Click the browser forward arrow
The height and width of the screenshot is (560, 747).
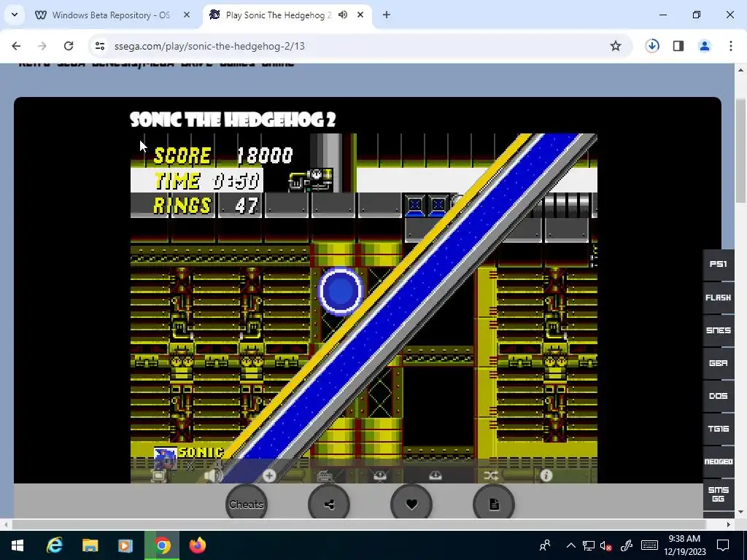click(42, 46)
